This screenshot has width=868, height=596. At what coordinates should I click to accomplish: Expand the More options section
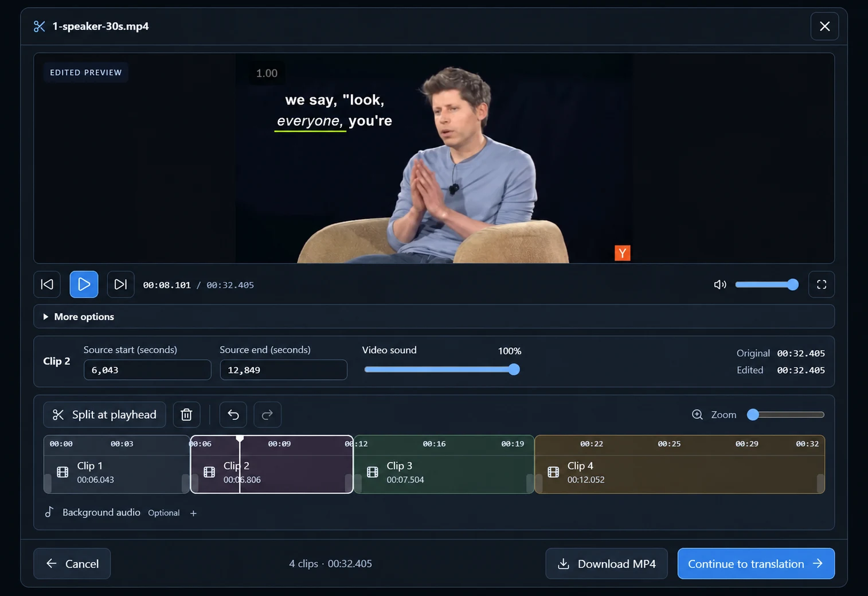pos(434,317)
